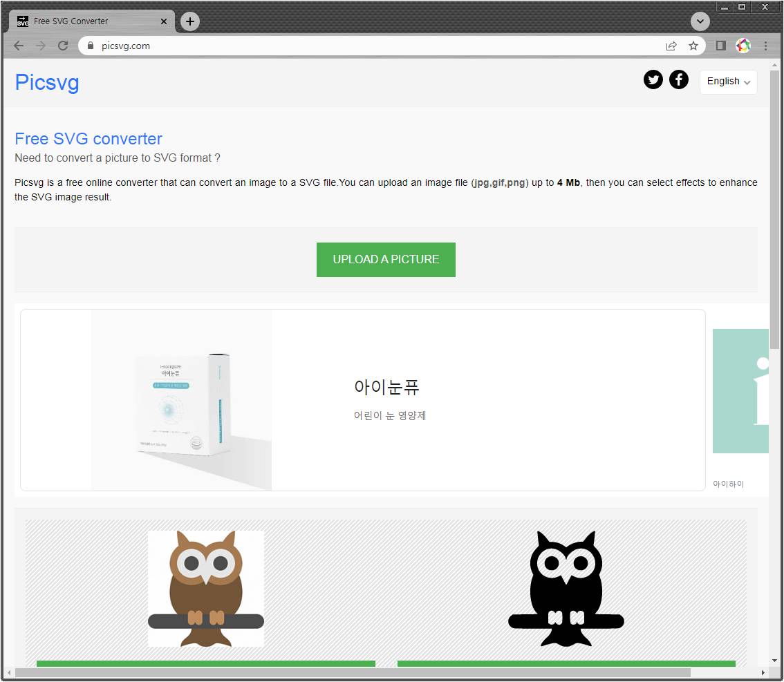The image size is (784, 682).
Task: Open the Chrome three-dot menu
Action: [x=765, y=46]
